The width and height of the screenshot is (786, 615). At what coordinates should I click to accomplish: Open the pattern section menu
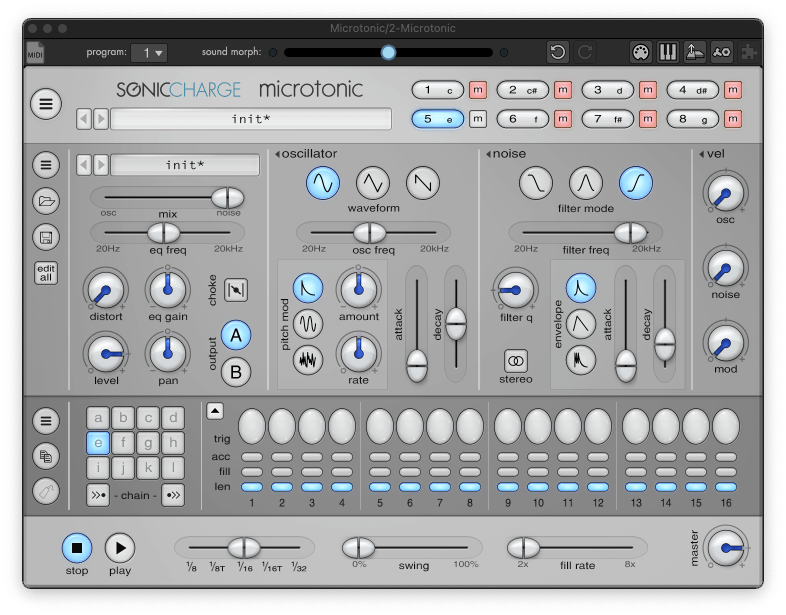46,422
